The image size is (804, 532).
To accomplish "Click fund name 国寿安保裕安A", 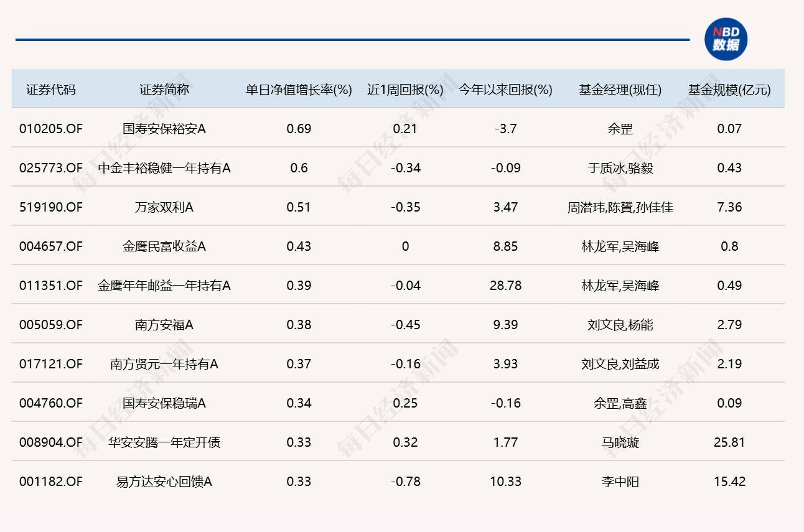I will tap(164, 129).
